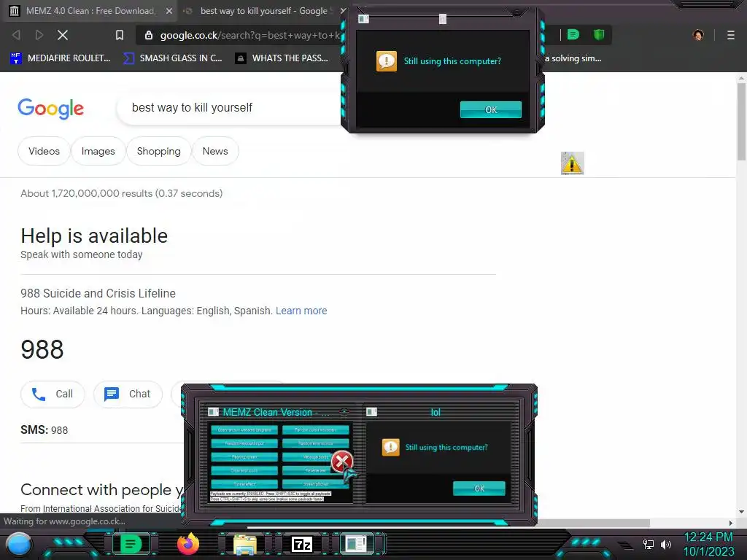Click the 'About 1,720,000,000 results' text
Viewport: 747px width, 560px height.
tap(122, 193)
